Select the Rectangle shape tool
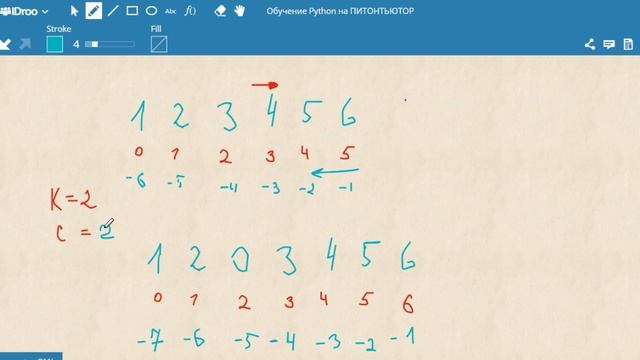 click(132, 11)
